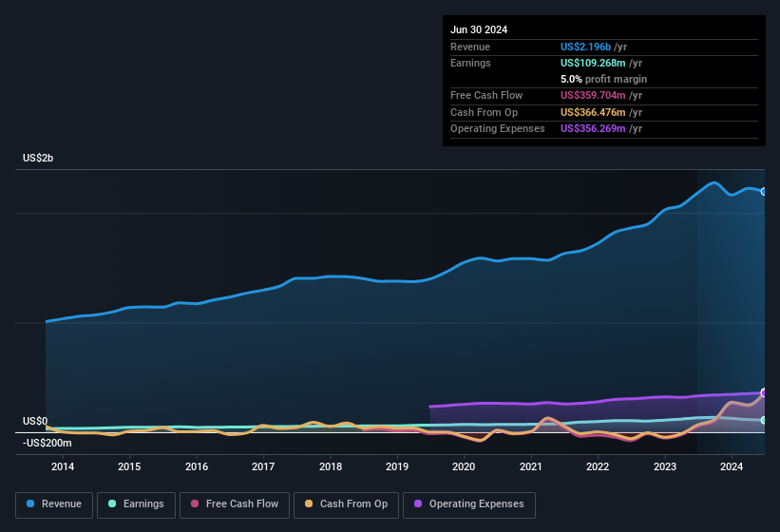Click the Operating Expenses endpoint marker on purple line
Image resolution: width=780 pixels, height=532 pixels.
click(764, 392)
